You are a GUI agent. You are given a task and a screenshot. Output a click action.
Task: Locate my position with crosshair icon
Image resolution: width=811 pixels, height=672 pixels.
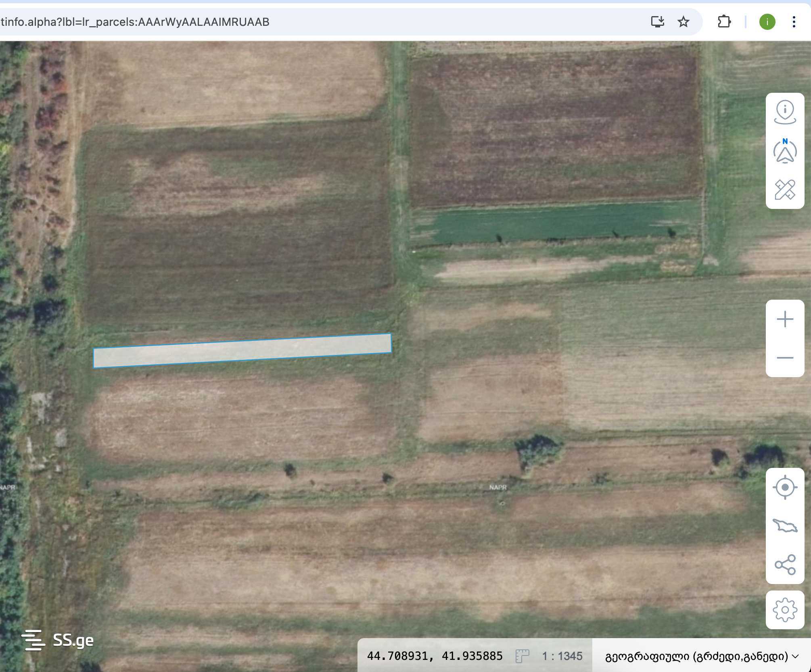[x=785, y=487]
